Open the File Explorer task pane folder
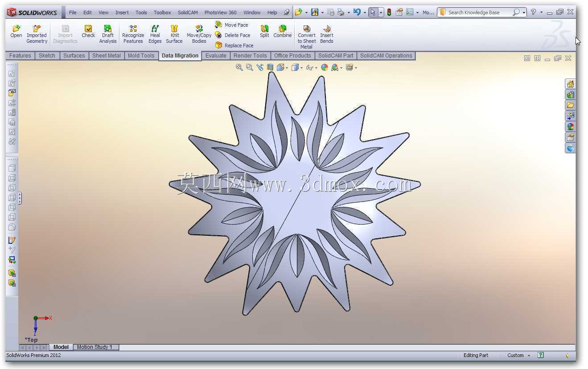This screenshot has width=588, height=369. tap(570, 105)
